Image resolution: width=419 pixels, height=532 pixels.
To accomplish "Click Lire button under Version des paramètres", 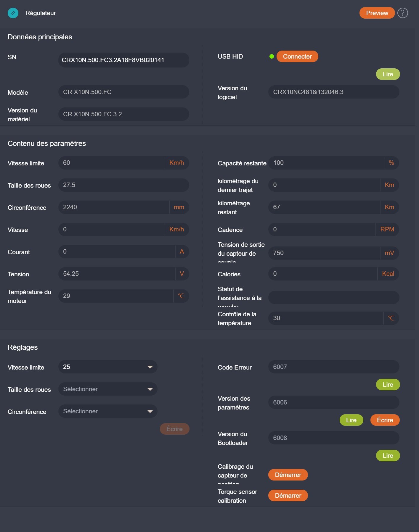I will point(351,420).
